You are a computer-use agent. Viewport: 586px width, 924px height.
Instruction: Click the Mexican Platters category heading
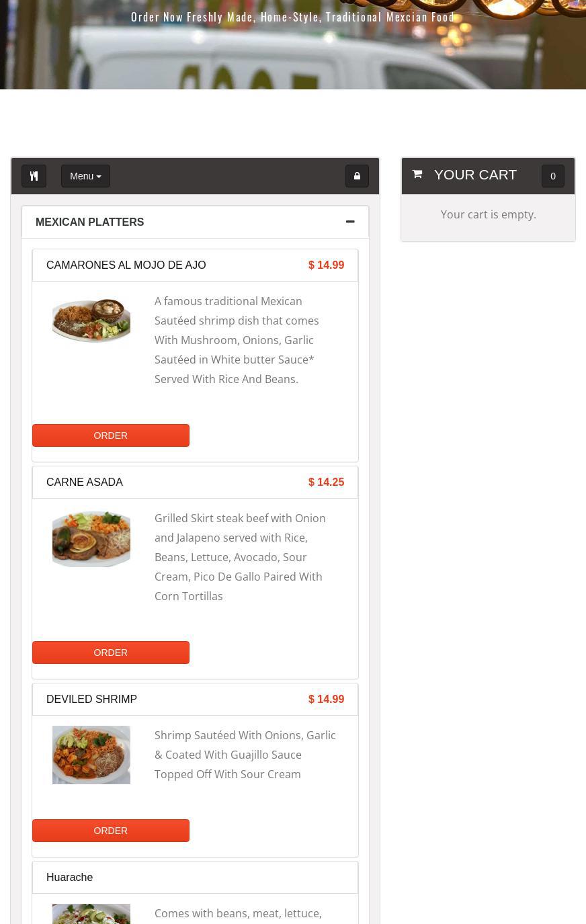click(90, 222)
